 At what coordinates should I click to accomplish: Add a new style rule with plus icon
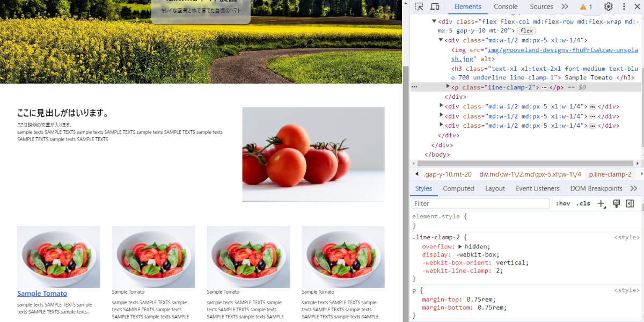point(601,204)
